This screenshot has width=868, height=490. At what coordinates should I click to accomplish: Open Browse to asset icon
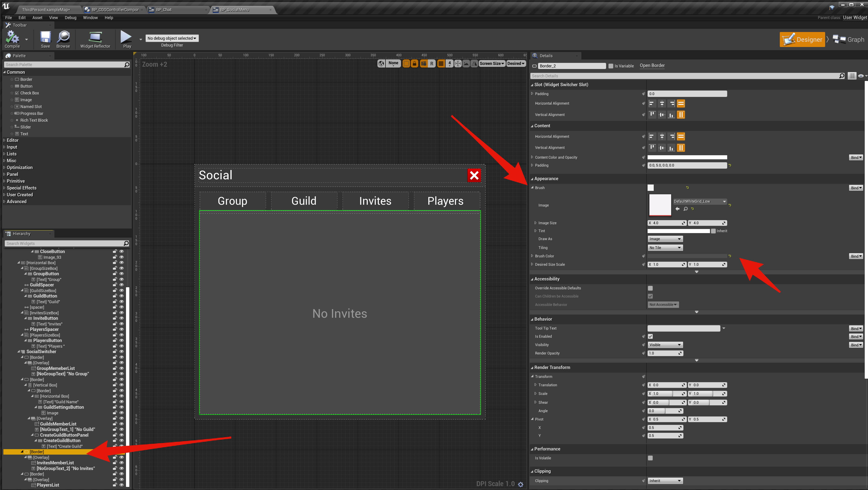(x=63, y=39)
